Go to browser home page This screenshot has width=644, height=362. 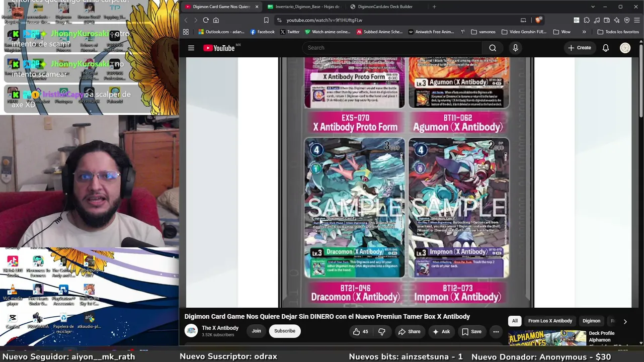[x=216, y=20]
